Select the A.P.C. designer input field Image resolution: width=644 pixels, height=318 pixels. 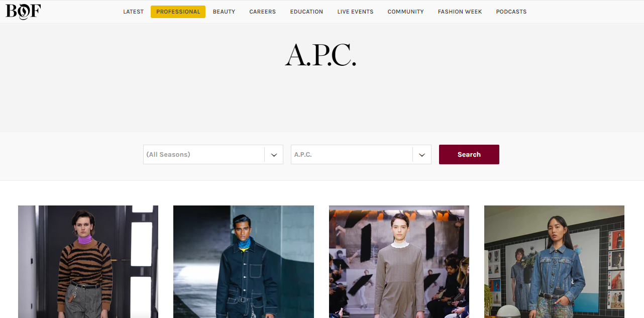(x=361, y=155)
